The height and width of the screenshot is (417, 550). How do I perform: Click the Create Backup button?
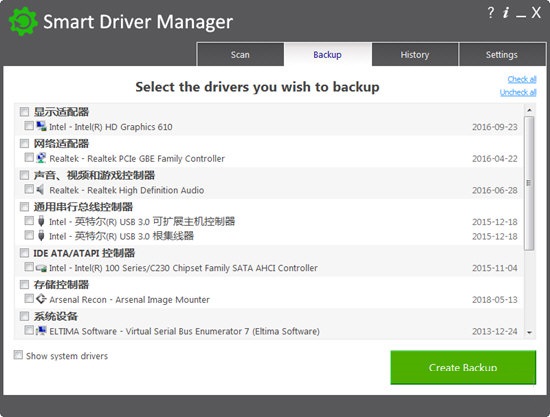click(463, 367)
